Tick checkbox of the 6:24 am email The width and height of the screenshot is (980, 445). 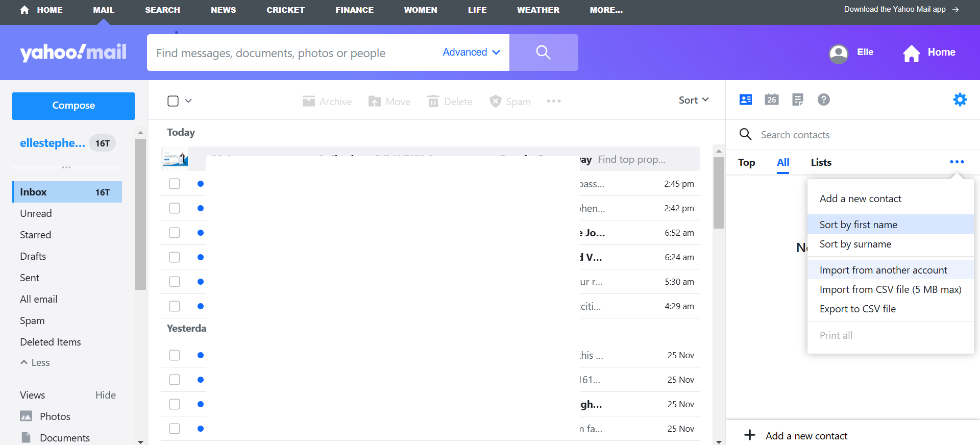tap(175, 257)
